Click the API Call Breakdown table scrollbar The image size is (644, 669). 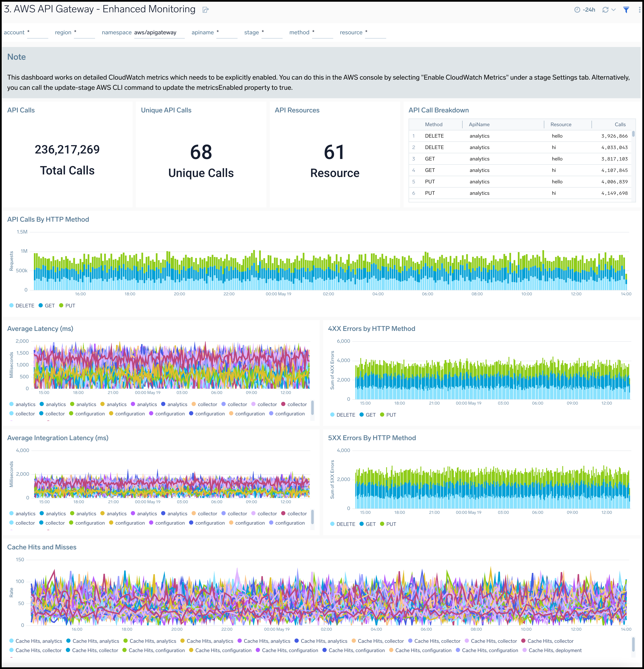[x=633, y=134]
